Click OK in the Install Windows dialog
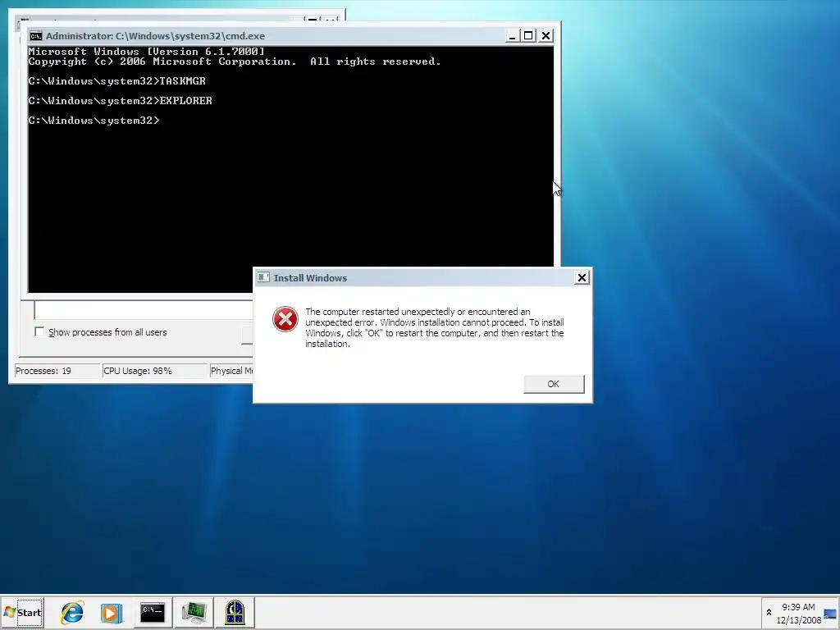Screen dimensions: 840x630 [x=554, y=384]
